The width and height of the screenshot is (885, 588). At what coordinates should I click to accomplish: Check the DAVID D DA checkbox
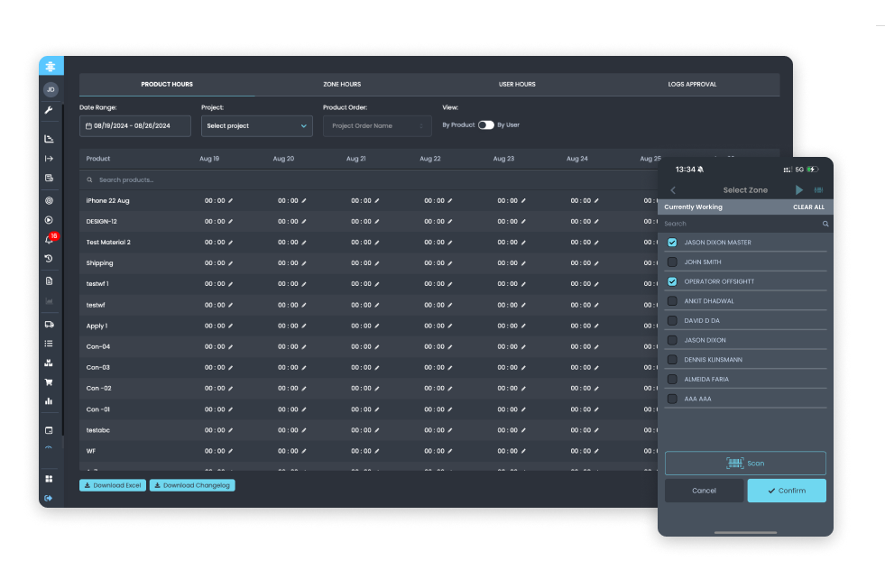pyautogui.click(x=672, y=320)
